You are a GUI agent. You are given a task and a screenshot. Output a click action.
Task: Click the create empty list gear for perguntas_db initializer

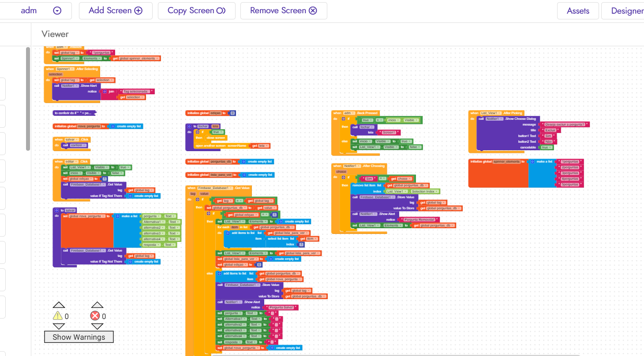click(243, 162)
